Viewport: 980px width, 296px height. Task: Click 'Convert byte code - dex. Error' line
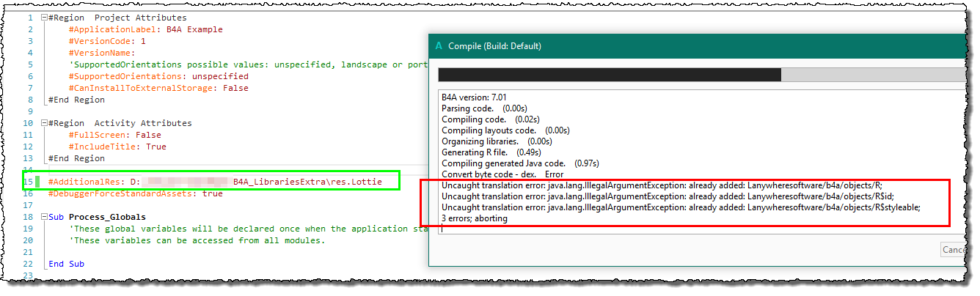click(502, 174)
